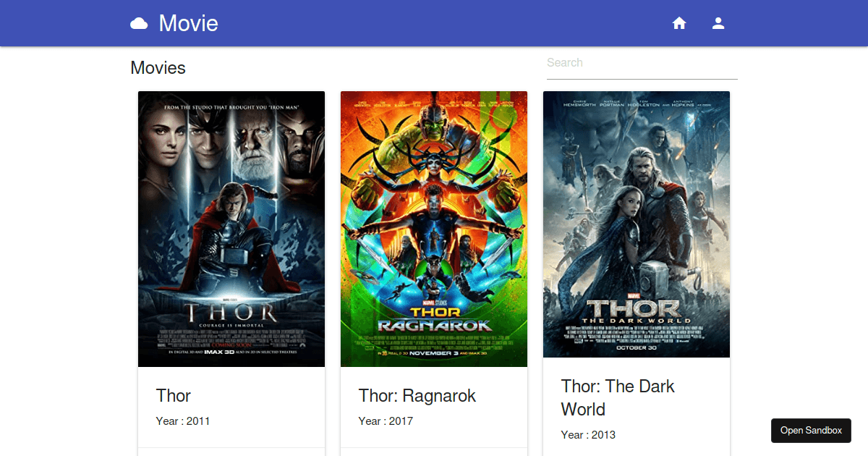
Task: Open the Thor: Ragnarok title link
Action: point(417,396)
